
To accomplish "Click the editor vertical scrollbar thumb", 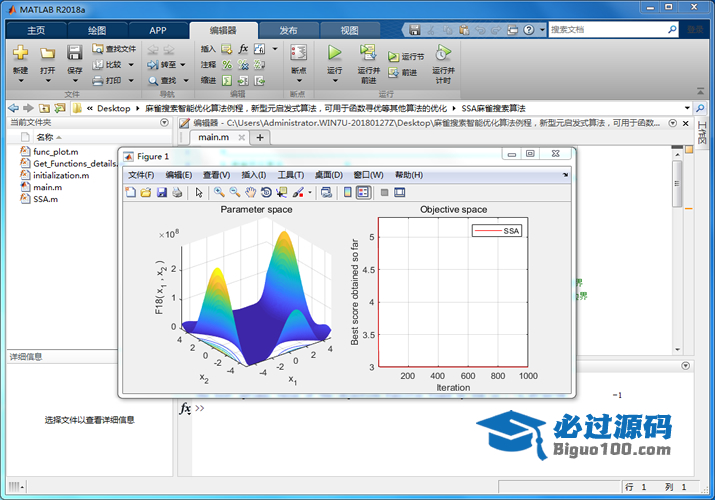I will [x=678, y=182].
